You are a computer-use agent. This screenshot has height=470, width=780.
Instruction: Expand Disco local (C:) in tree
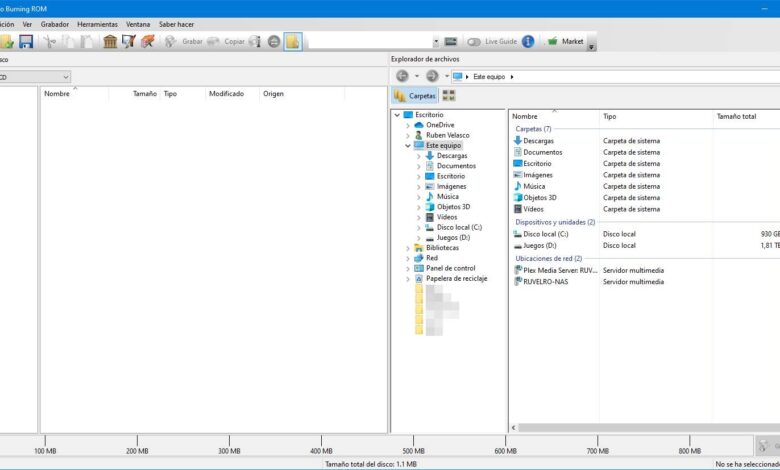(418, 227)
